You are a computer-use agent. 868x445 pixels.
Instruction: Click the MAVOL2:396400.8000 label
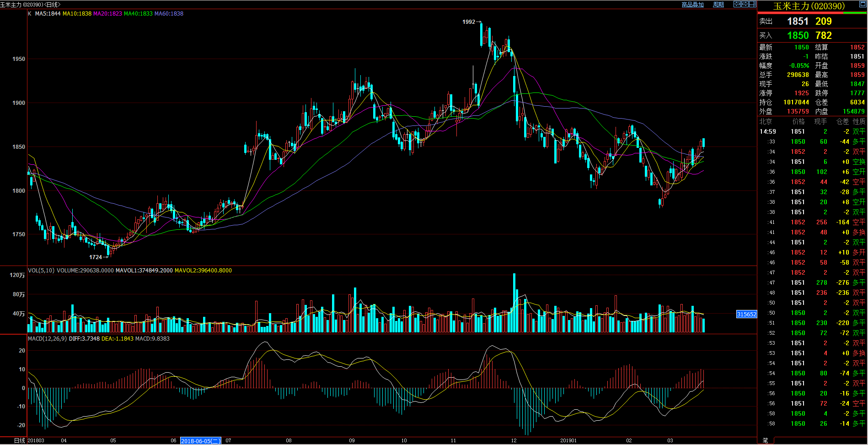click(203, 271)
